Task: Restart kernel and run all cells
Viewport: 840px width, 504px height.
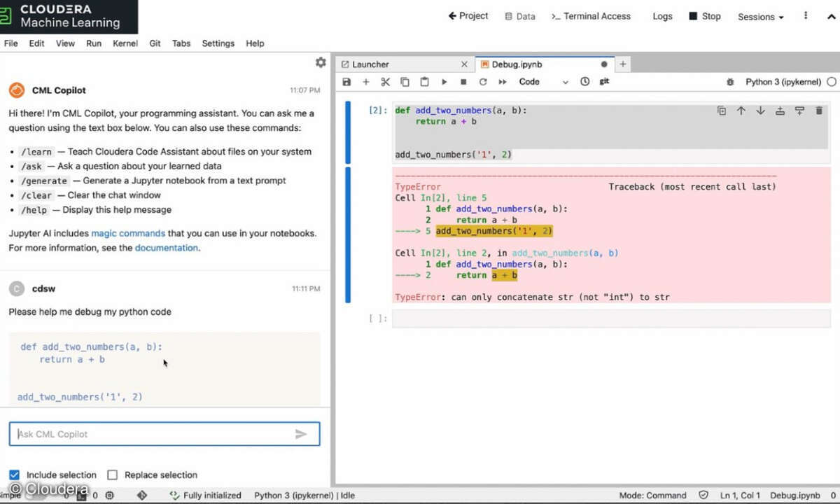Action: click(x=503, y=82)
